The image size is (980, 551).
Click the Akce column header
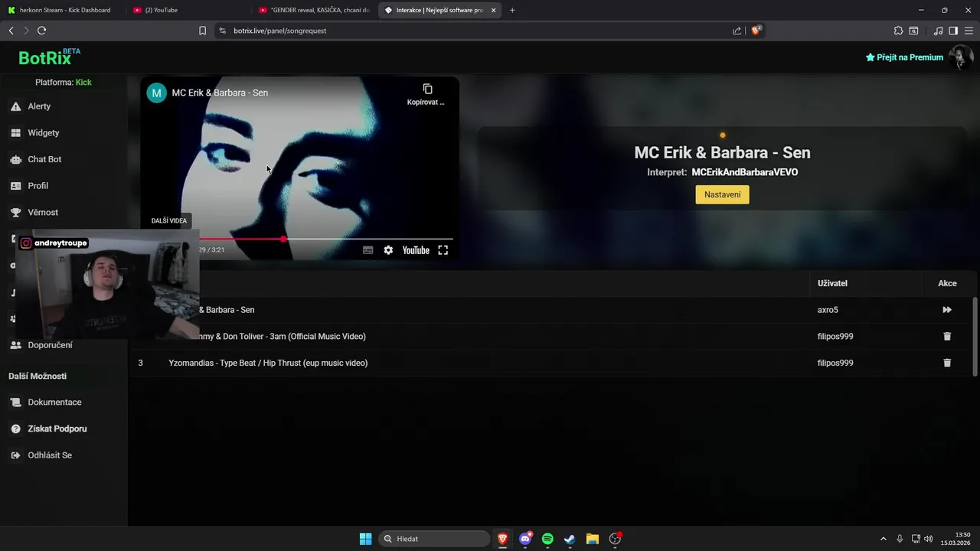tap(947, 283)
